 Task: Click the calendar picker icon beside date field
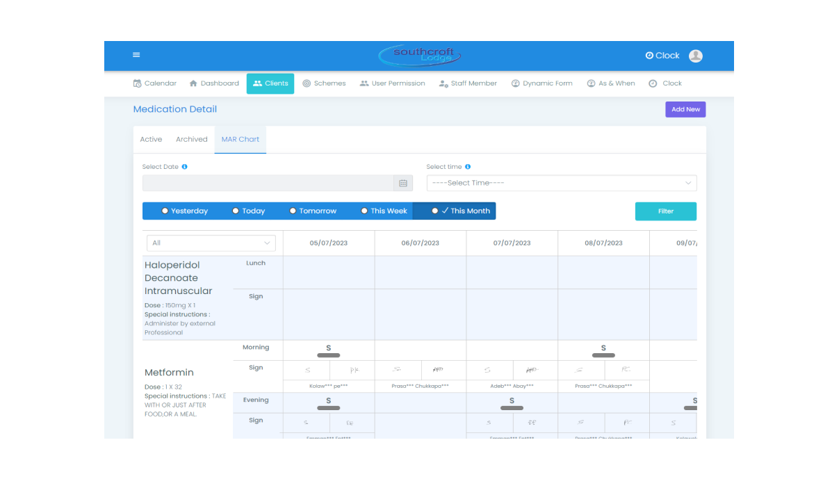(x=402, y=184)
